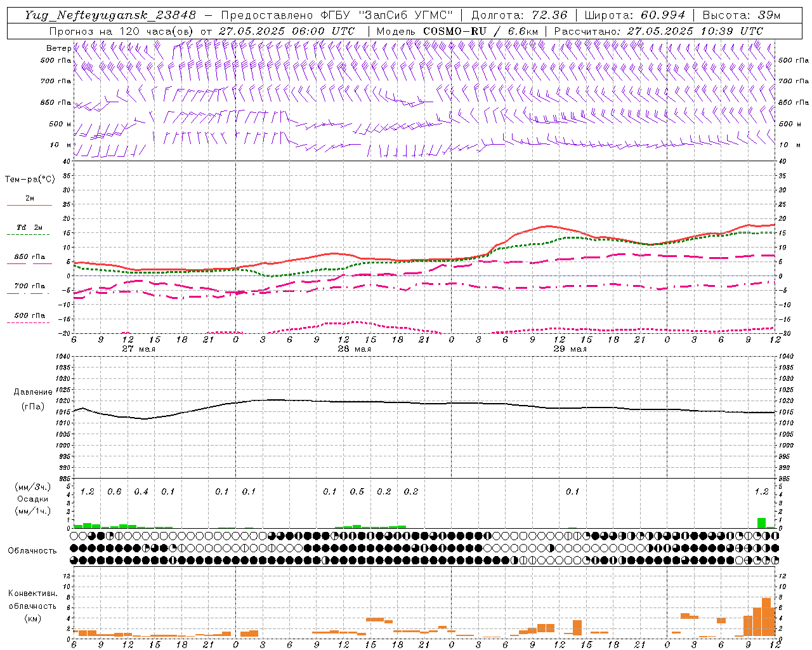812x650 pixels.
Task: Select the Высота: 39м elevation text
Action: tap(742, 15)
